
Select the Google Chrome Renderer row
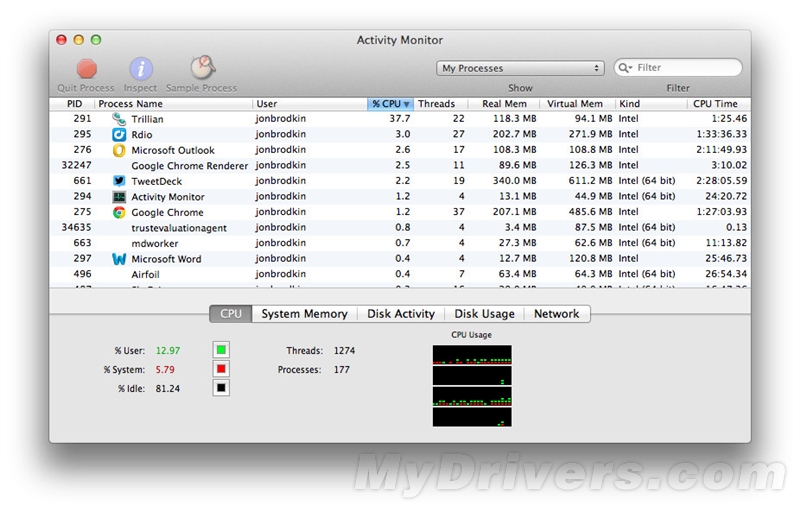(400, 165)
